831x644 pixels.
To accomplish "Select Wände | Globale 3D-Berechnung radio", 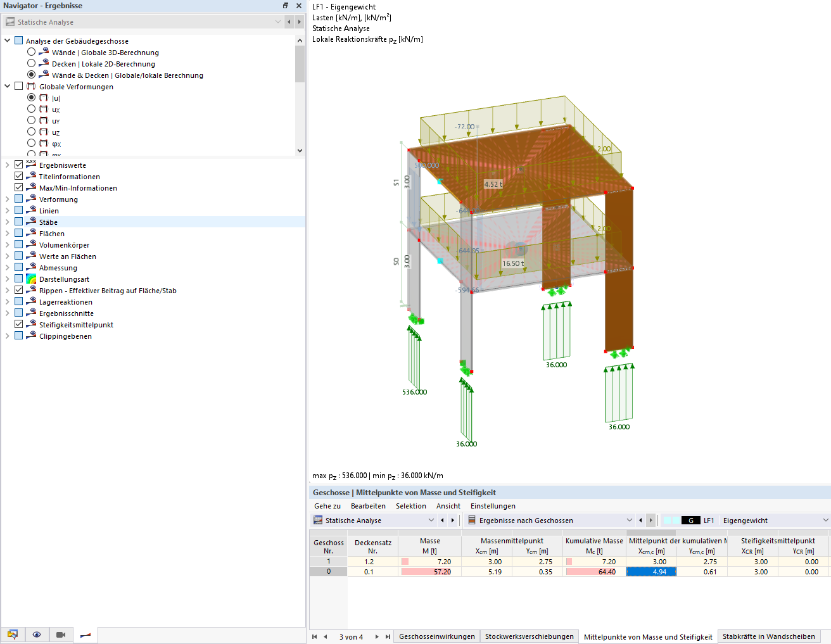I will coord(31,52).
